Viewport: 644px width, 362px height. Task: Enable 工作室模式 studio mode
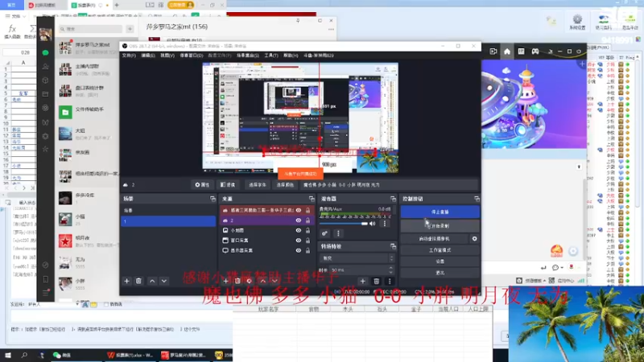tap(440, 250)
